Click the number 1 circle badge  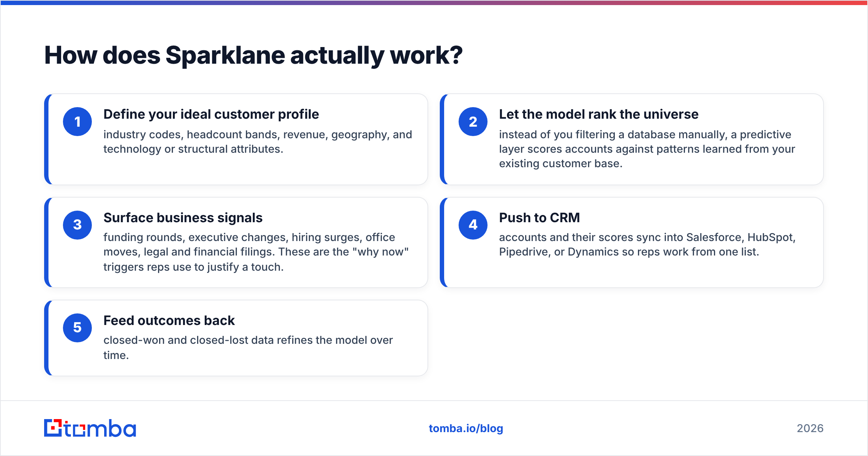coord(77,122)
